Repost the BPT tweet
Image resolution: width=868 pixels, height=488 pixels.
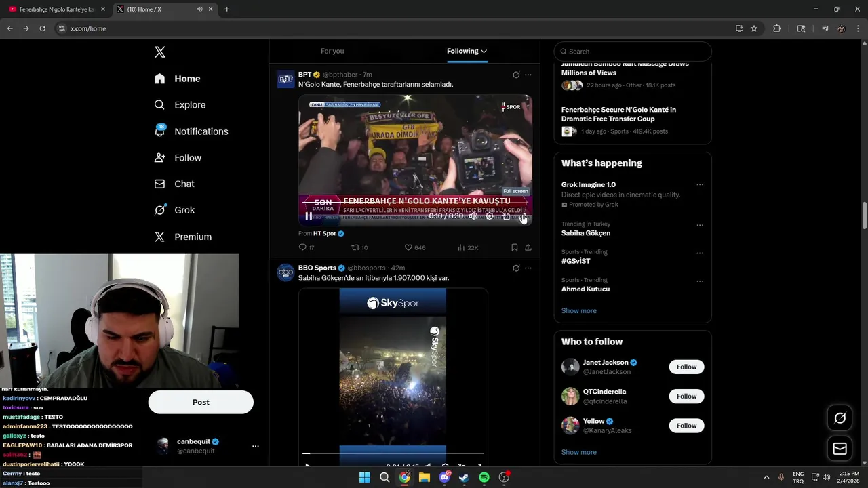tap(359, 247)
